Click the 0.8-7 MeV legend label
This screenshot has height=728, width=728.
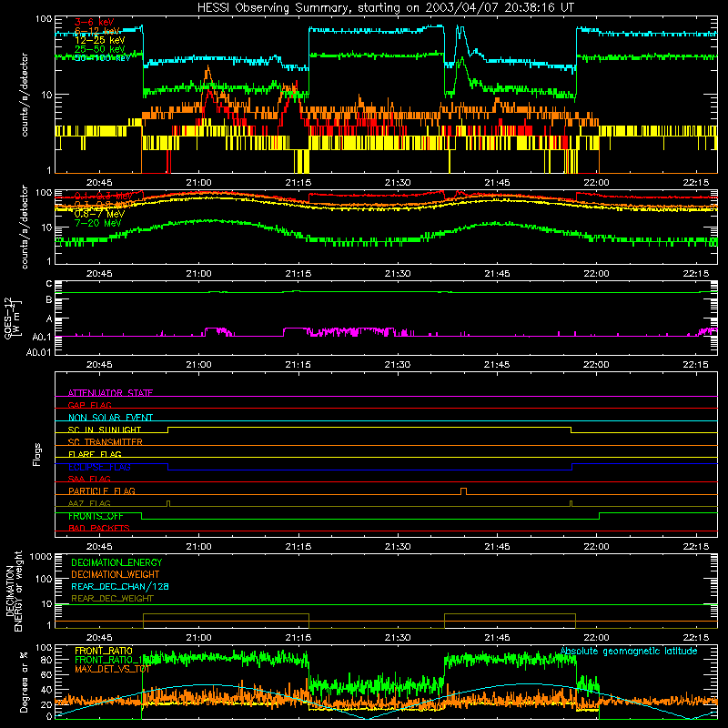(x=99, y=214)
